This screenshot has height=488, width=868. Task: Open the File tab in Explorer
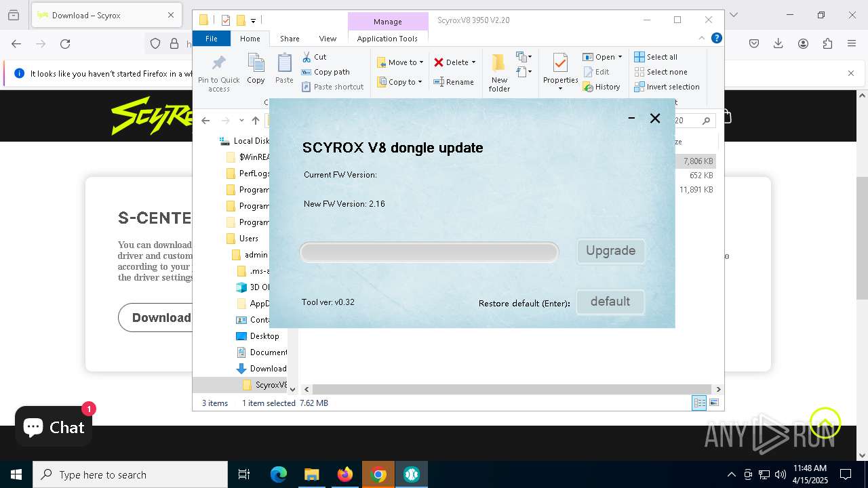tap(212, 39)
